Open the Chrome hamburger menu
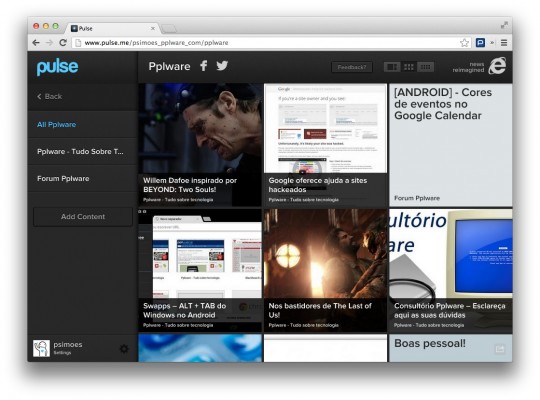 tap(504, 43)
